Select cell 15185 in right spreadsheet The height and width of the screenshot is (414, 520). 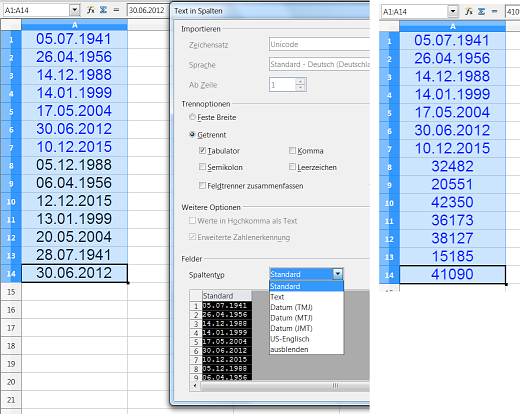point(452,256)
